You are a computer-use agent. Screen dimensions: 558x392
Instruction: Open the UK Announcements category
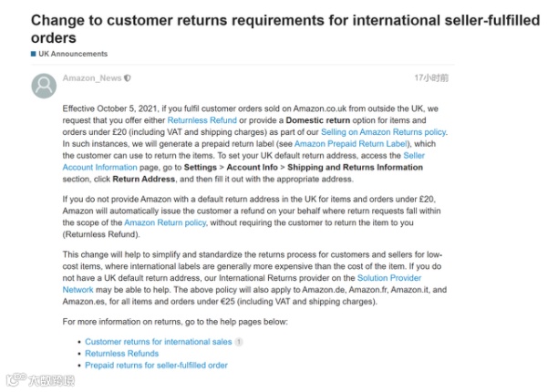point(73,54)
